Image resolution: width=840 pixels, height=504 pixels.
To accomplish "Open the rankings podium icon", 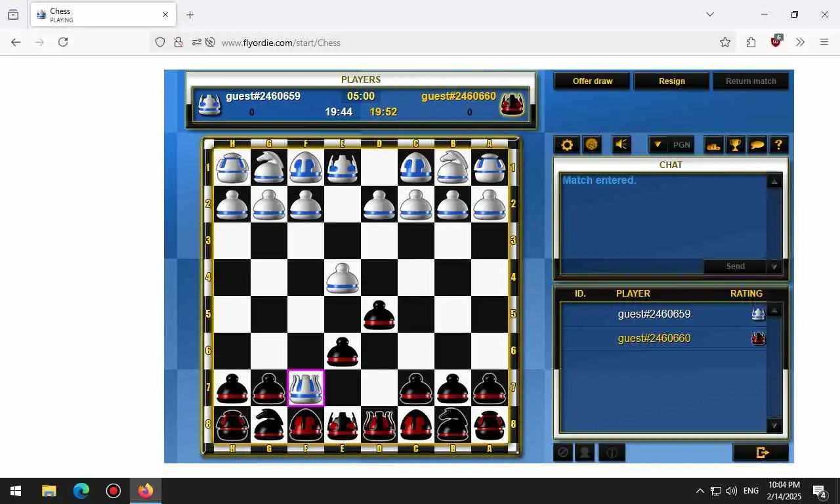I will [713, 145].
